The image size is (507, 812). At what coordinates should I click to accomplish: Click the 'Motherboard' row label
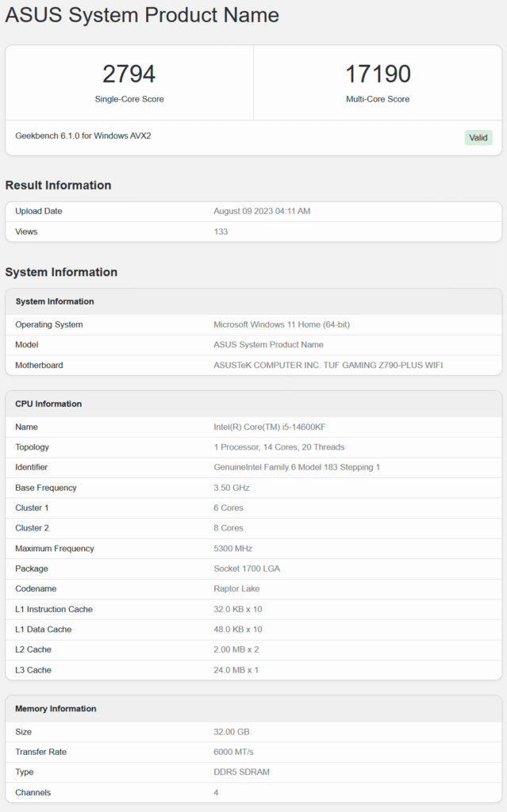pos(39,365)
